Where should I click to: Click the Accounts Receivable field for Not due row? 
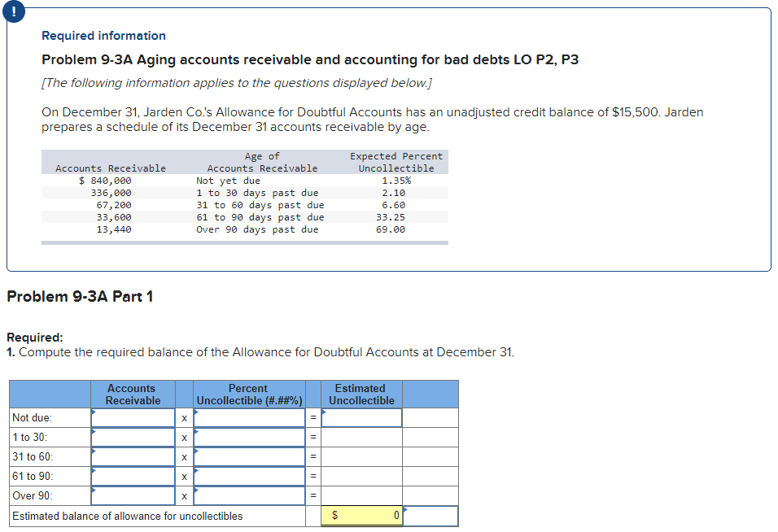coord(131,417)
